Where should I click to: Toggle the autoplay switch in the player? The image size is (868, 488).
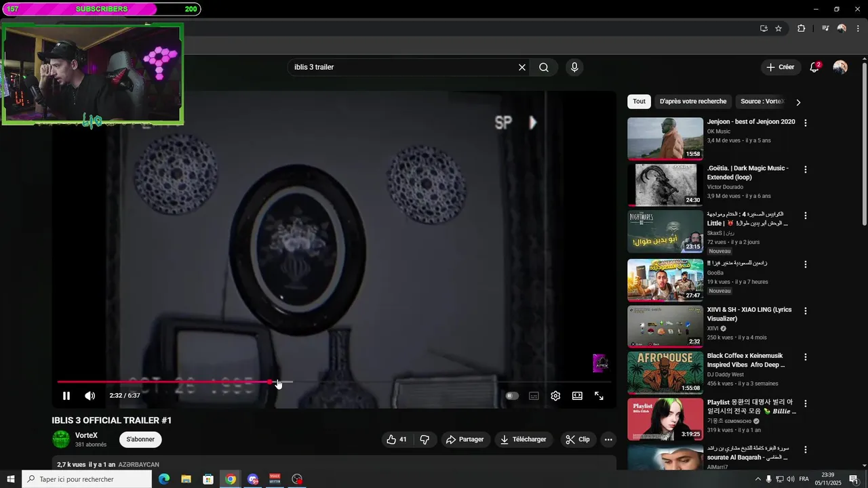(x=512, y=396)
